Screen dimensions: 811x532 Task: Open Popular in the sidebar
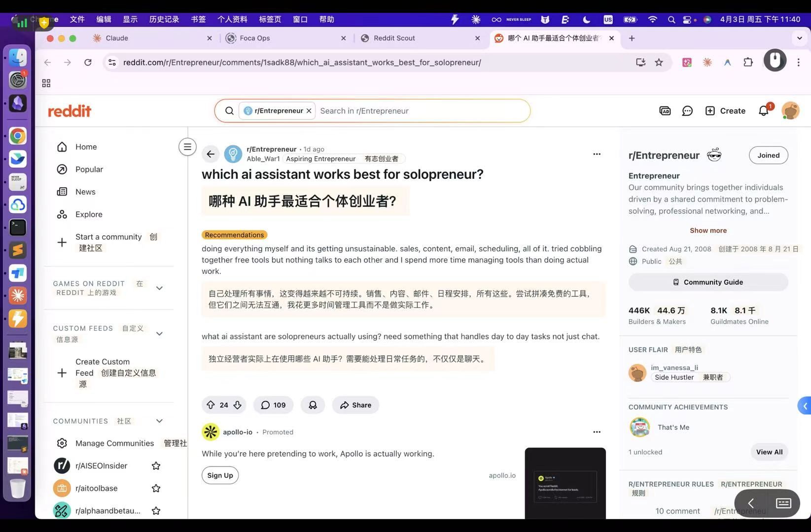[x=89, y=169]
